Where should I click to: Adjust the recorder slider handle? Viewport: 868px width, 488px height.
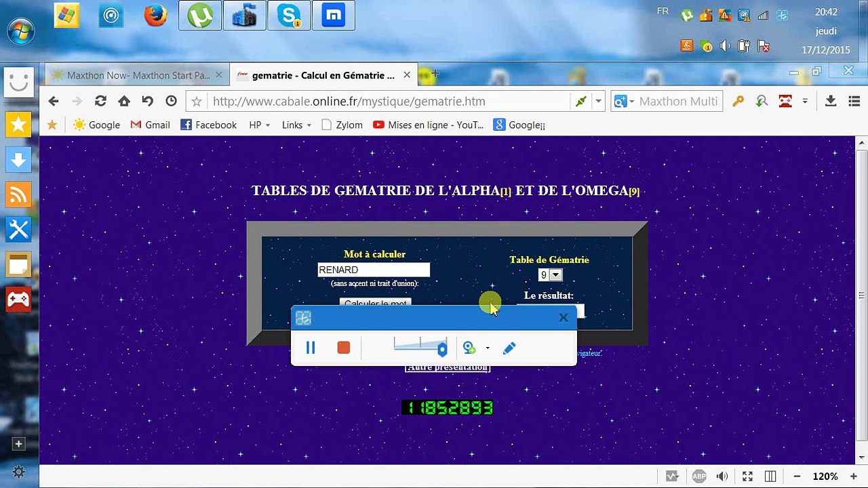[x=442, y=349]
